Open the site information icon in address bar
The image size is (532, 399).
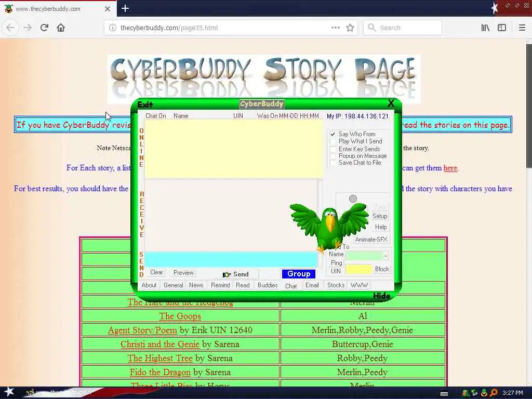(113, 28)
